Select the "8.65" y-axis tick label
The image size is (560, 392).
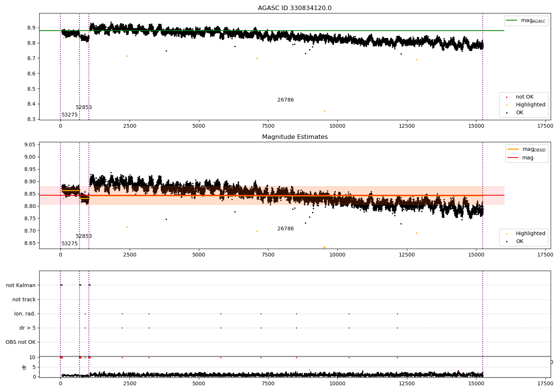pos(30,243)
